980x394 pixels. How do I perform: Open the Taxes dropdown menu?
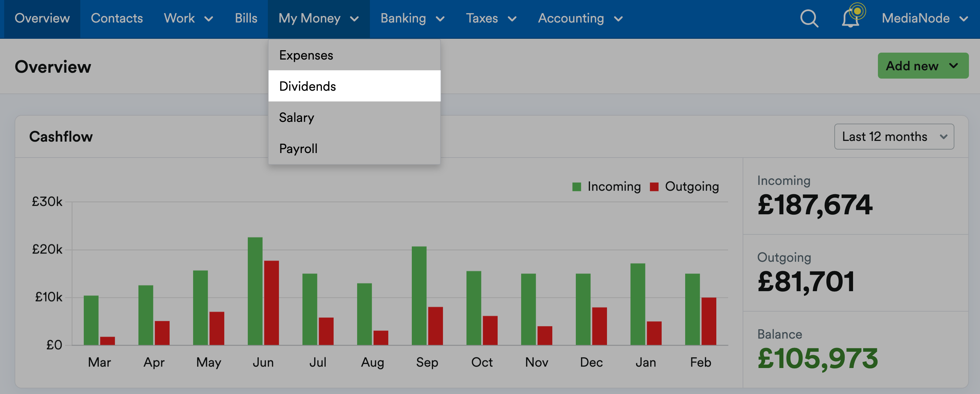coord(491,18)
